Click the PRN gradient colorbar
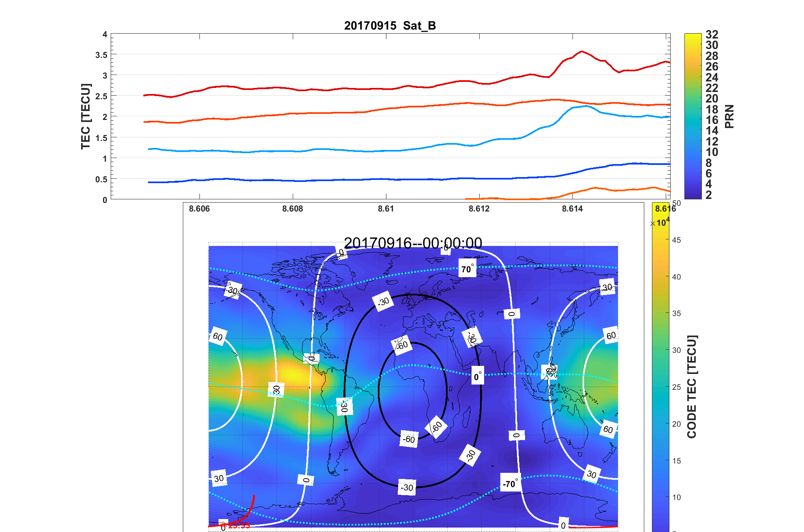This screenshot has height=532, width=804. coord(693,116)
